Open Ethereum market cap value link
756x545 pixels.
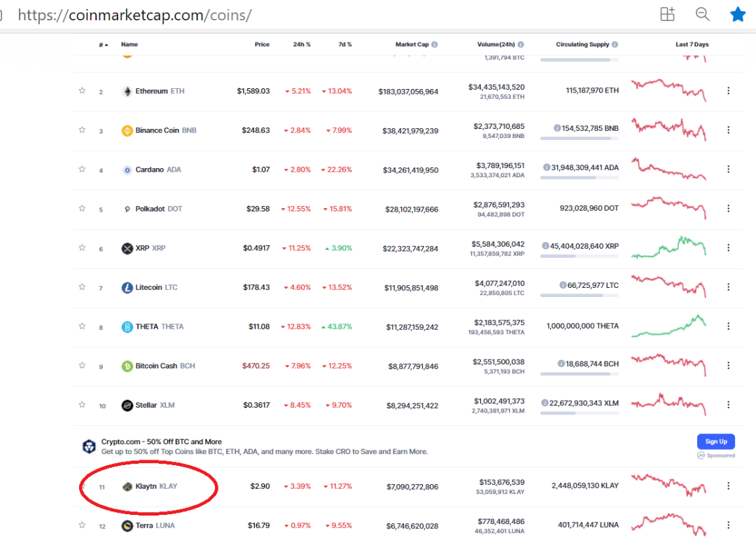[408, 92]
